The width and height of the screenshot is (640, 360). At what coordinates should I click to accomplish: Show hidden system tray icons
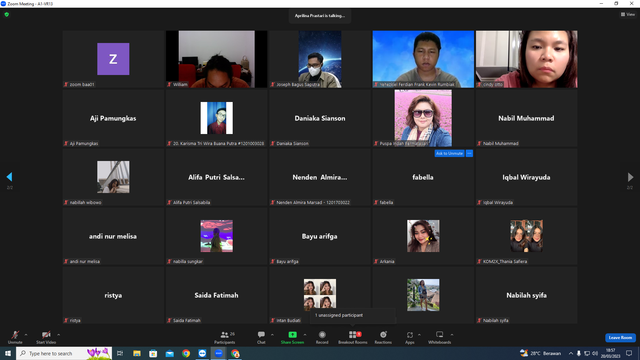coord(571,353)
